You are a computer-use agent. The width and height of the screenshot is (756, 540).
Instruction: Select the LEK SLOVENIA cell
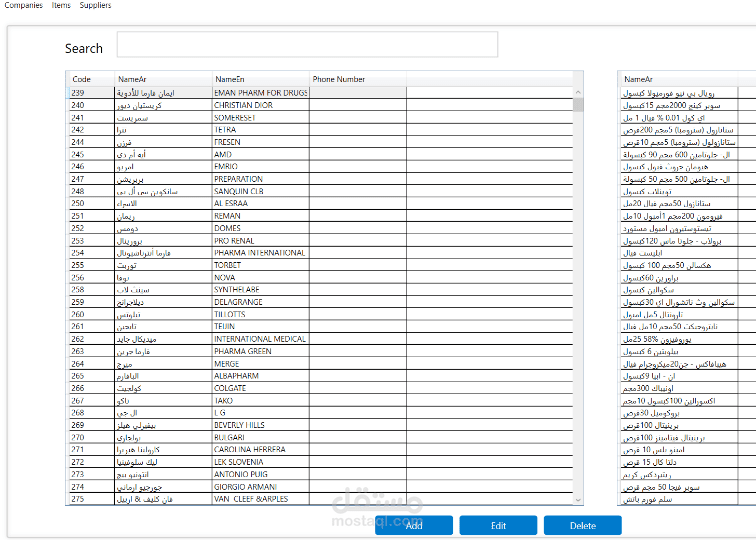coord(261,462)
